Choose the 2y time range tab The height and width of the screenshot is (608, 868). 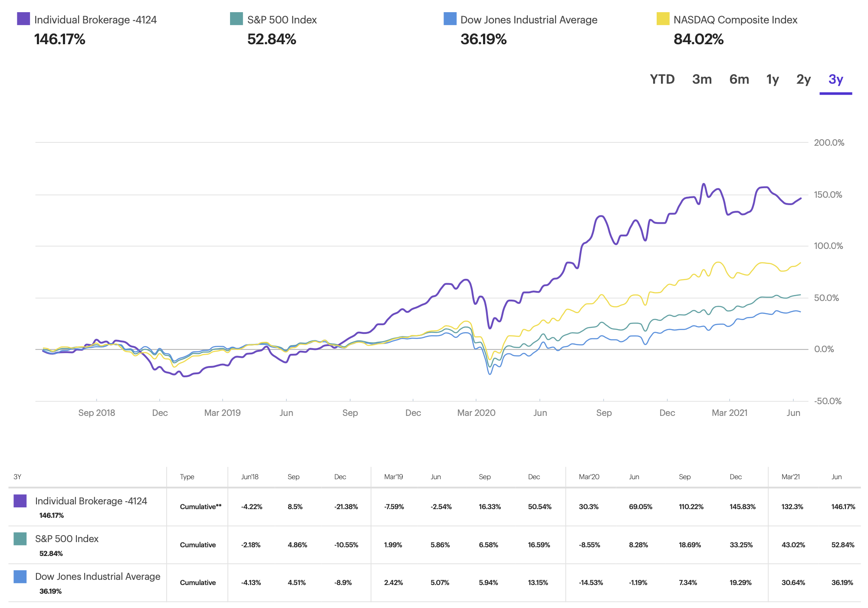click(803, 79)
